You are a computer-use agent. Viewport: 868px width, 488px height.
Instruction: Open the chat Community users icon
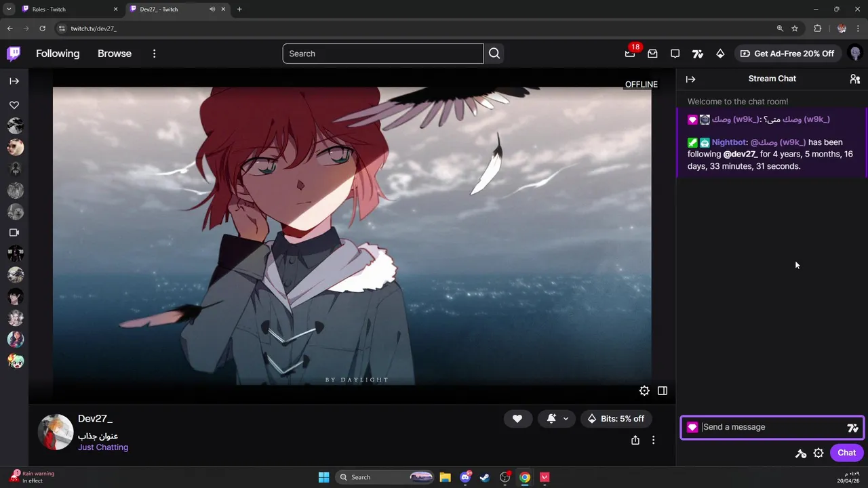click(854, 79)
